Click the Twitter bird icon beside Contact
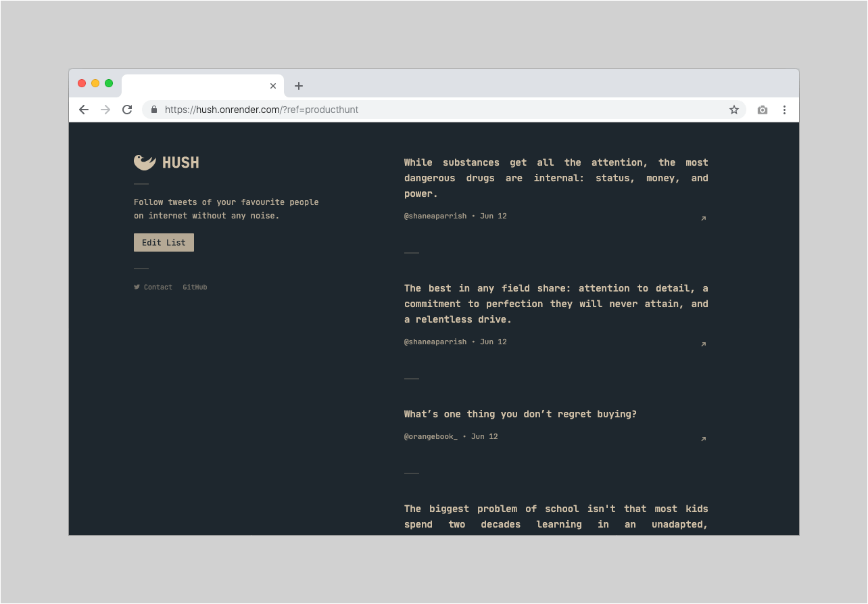 pyautogui.click(x=137, y=287)
